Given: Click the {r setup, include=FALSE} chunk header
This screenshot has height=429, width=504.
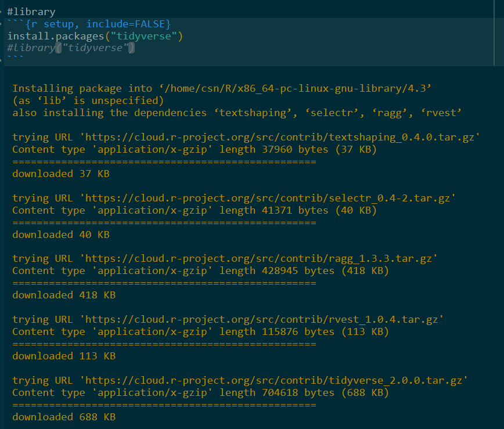Looking at the screenshot, I should coord(89,24).
